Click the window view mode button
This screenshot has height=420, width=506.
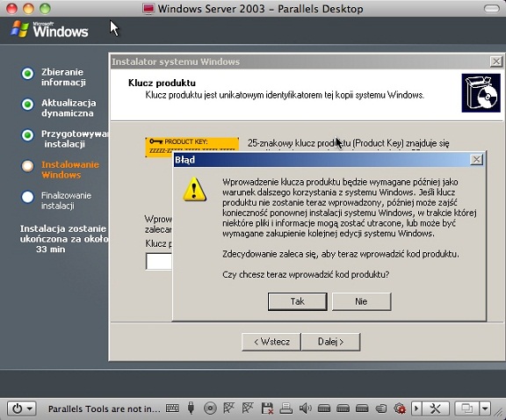466,409
